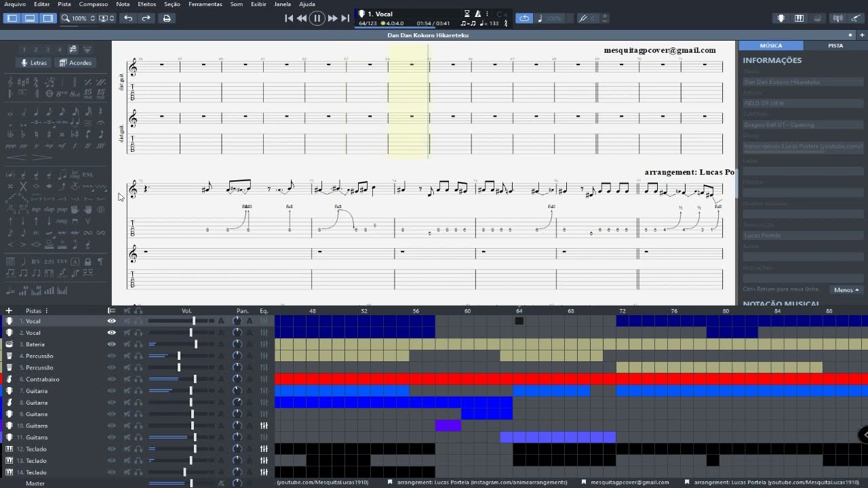This screenshot has height=488, width=868.
Task: Add a new track with plus icon
Action: click(x=9, y=310)
